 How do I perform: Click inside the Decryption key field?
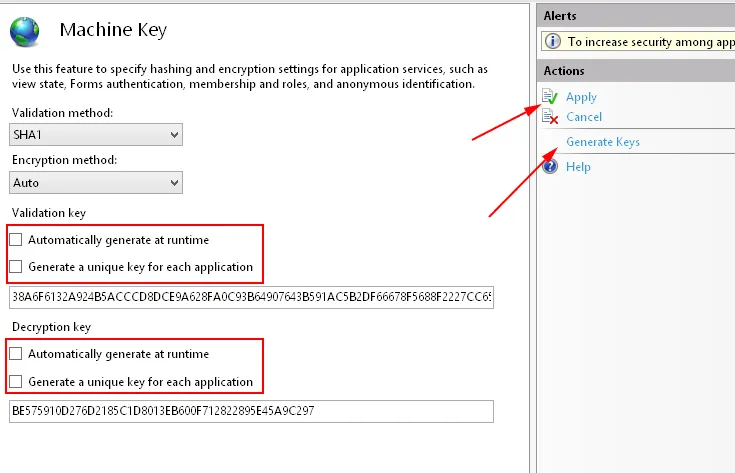[x=250, y=411]
